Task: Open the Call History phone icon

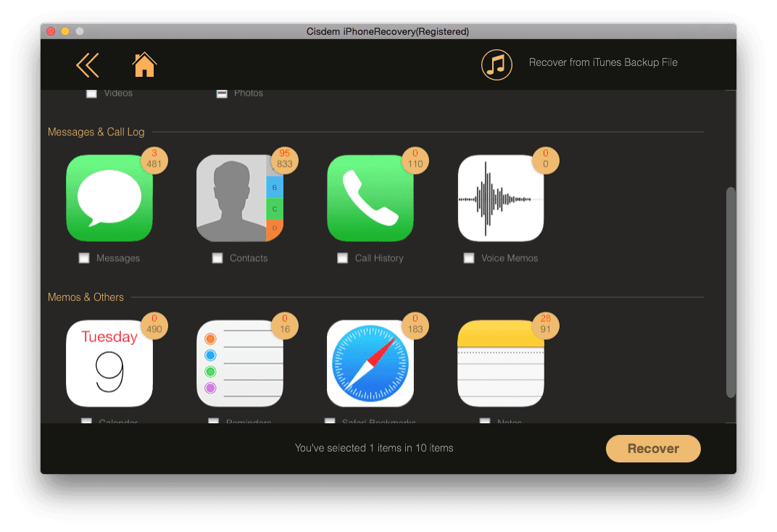Action: pos(370,198)
